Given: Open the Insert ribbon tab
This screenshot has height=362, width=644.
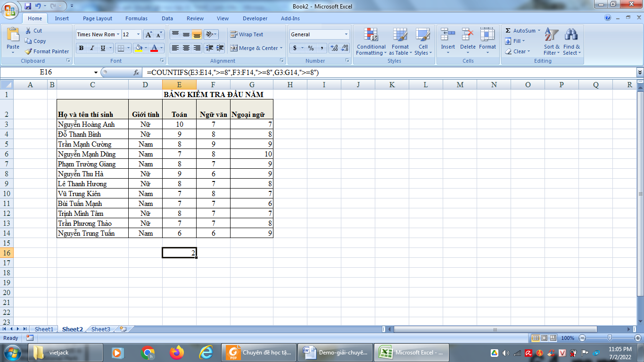Looking at the screenshot, I should (62, 18).
